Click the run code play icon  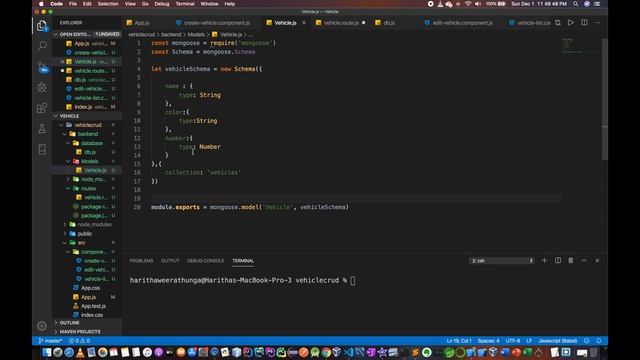tap(571, 22)
